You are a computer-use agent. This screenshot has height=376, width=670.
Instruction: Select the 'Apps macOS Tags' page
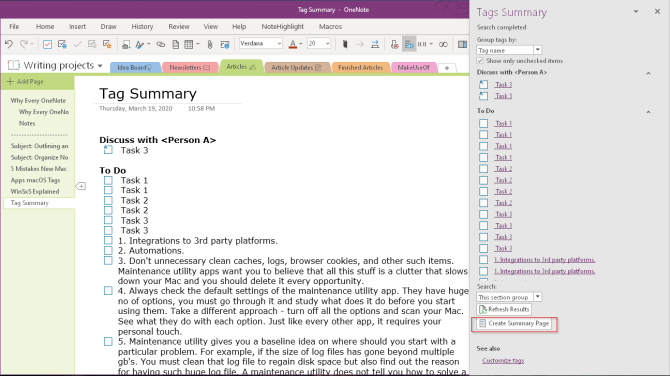[35, 180]
